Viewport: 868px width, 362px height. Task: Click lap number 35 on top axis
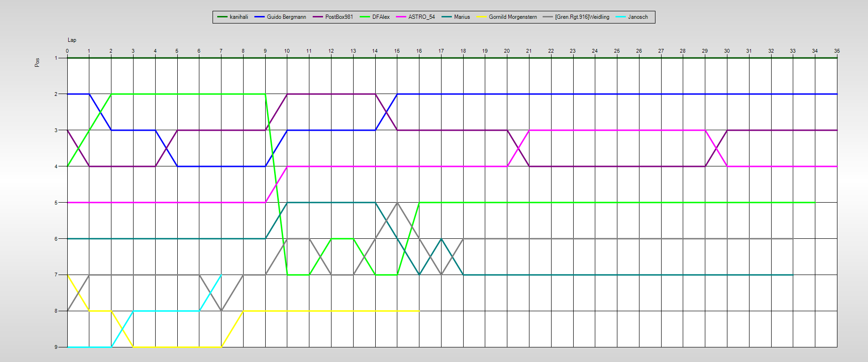tap(836, 51)
